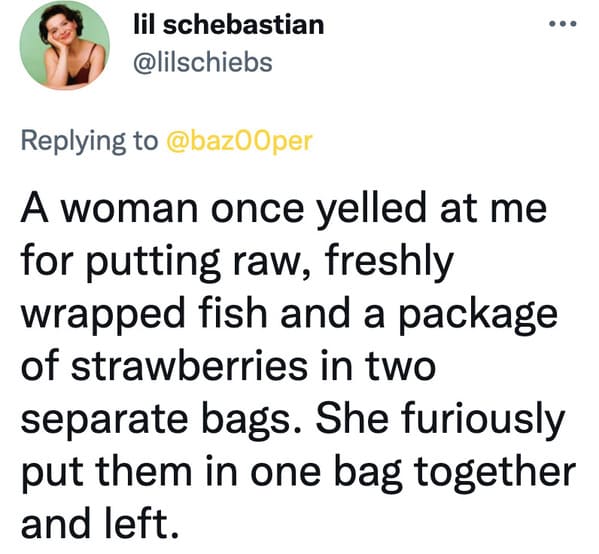The width and height of the screenshot is (599, 554).
Task: Click the word "woman" in the tweet
Action: click(130, 212)
